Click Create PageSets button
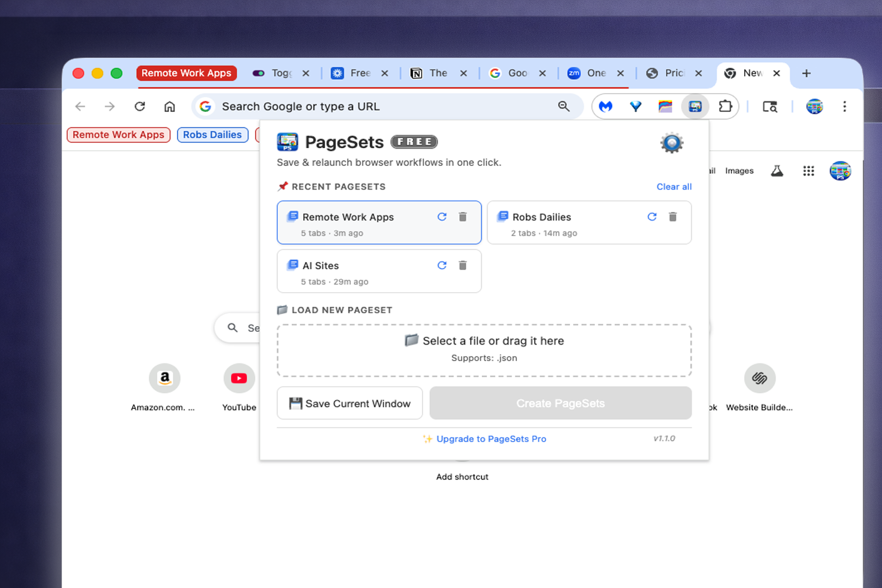The height and width of the screenshot is (588, 882). click(x=560, y=403)
